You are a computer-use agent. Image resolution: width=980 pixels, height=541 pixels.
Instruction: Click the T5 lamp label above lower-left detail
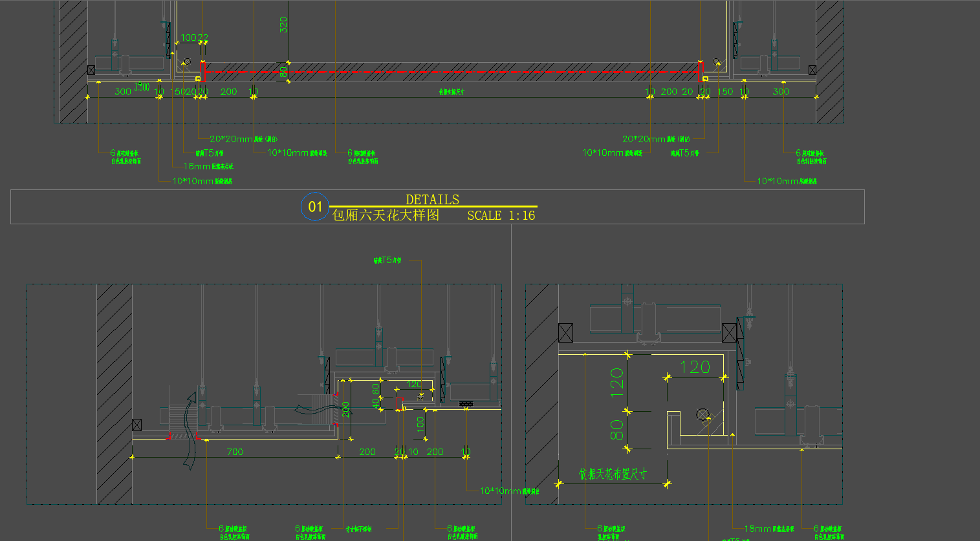[x=387, y=260]
